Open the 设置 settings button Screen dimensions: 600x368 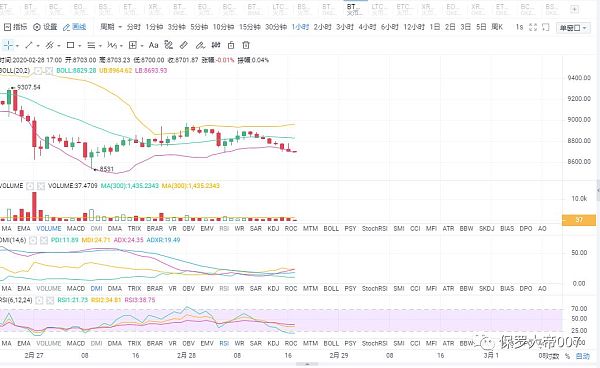(x=45, y=27)
